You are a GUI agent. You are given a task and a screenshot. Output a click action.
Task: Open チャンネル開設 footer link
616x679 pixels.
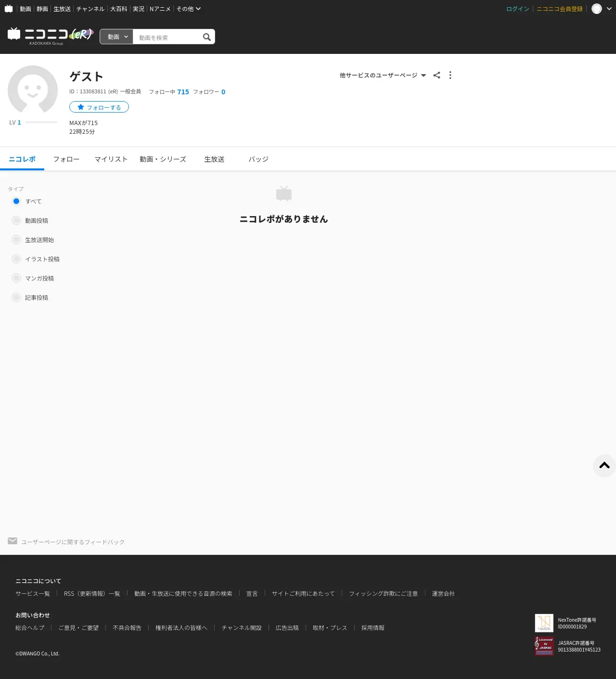click(x=242, y=628)
